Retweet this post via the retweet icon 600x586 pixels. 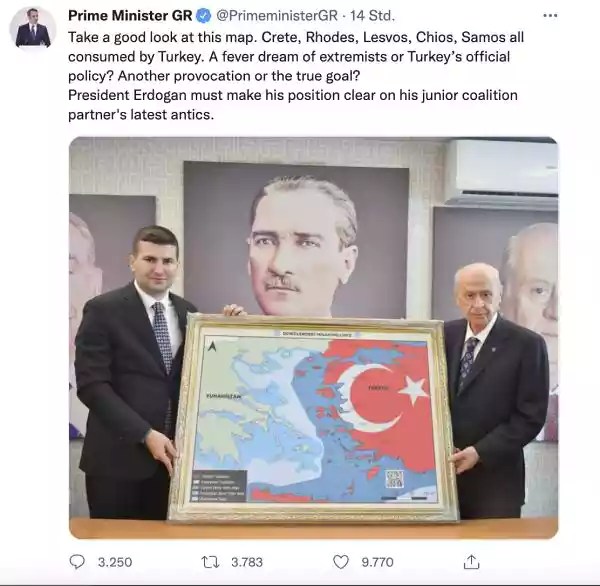(x=210, y=562)
